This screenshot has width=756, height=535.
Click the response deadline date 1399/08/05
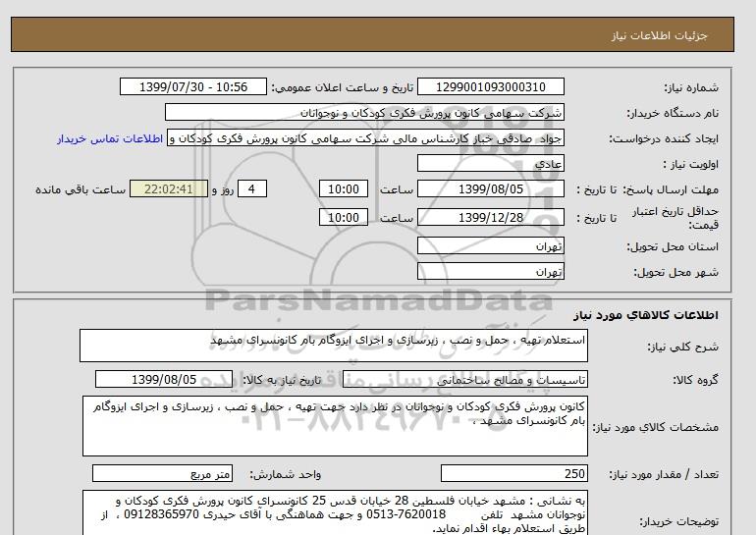pyautogui.click(x=490, y=188)
